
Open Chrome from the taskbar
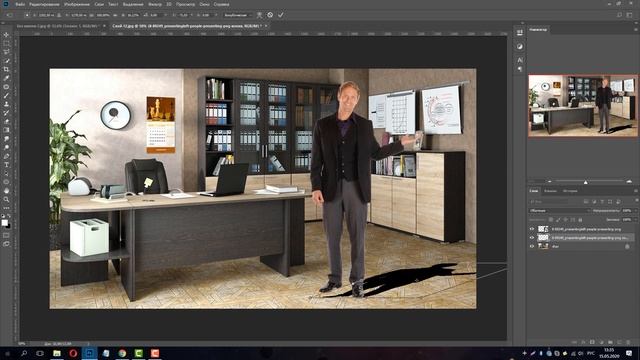pos(122,353)
